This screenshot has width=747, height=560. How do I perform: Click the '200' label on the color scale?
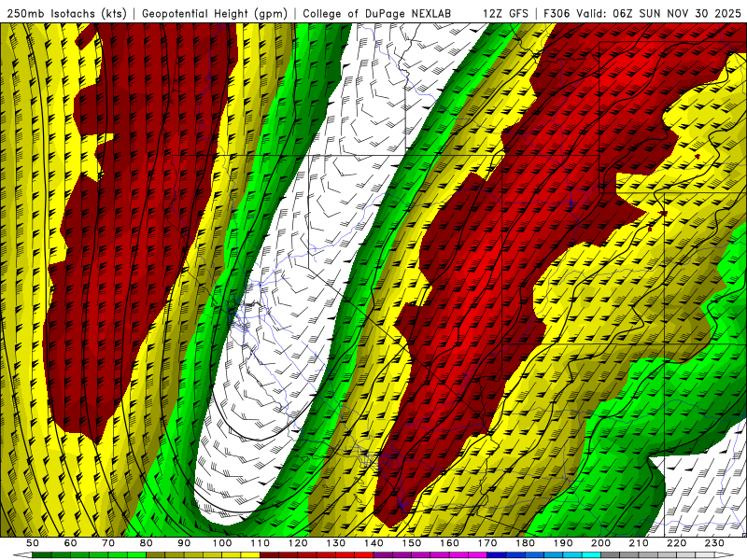600,543
